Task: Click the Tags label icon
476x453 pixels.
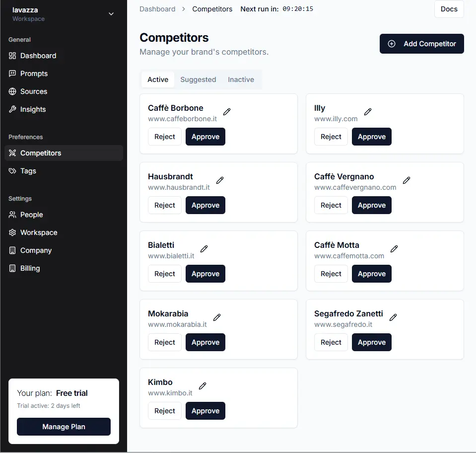Action: coord(12,171)
